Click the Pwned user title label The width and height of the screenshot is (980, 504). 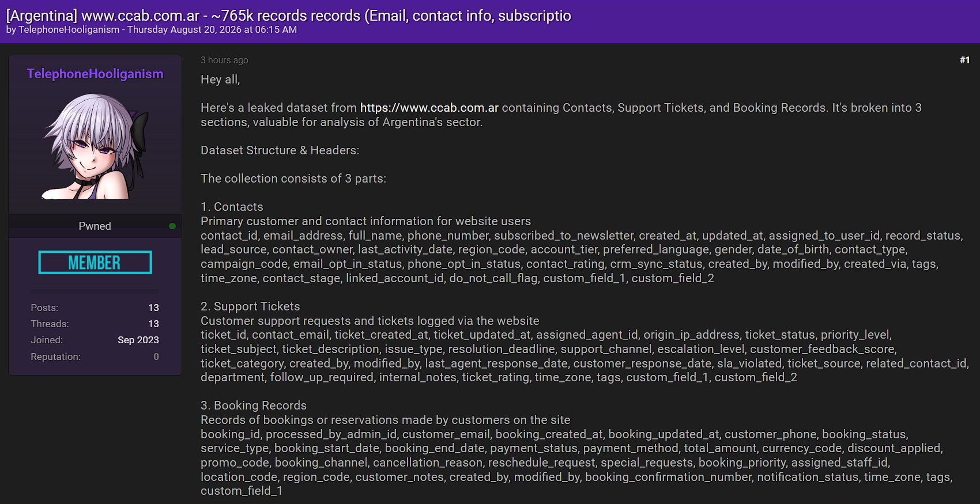[95, 226]
